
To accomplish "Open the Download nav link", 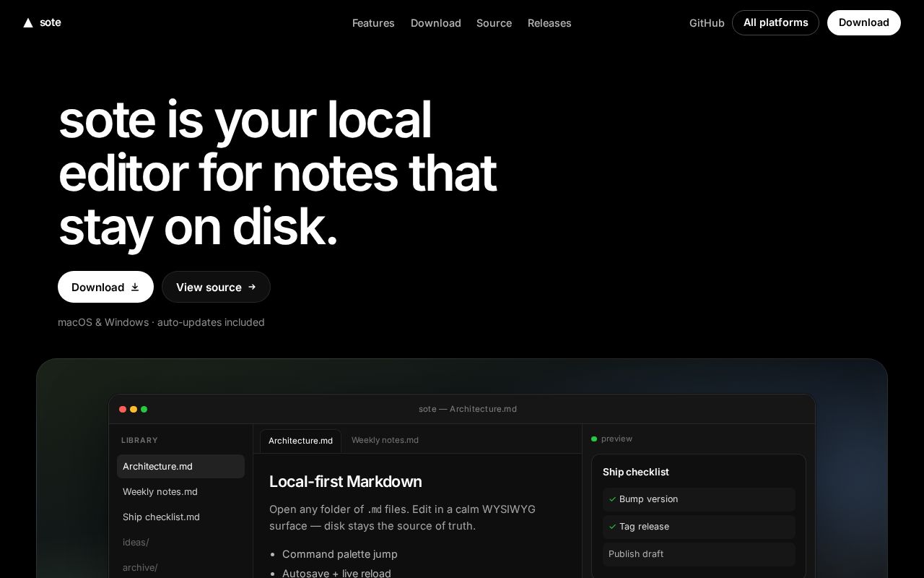I will pos(436,23).
